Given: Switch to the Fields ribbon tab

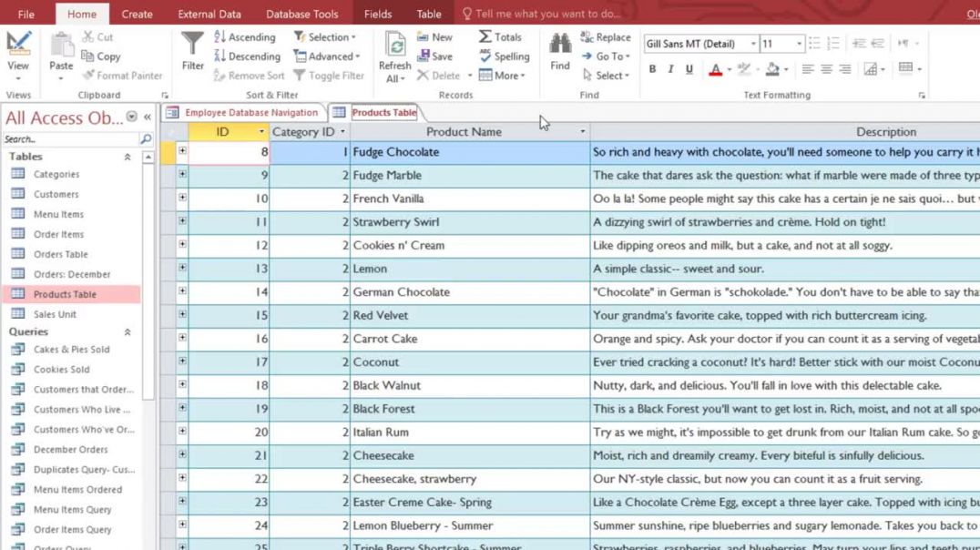Looking at the screenshot, I should [x=378, y=14].
